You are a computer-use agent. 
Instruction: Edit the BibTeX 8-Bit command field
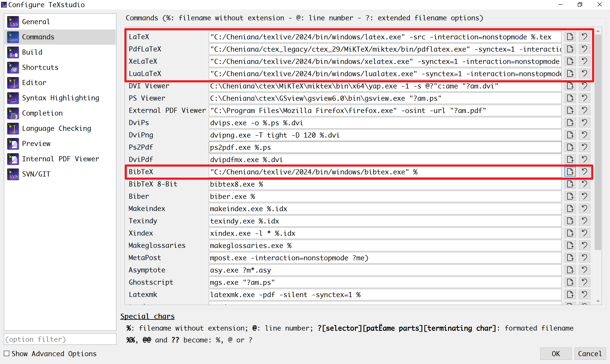385,184
